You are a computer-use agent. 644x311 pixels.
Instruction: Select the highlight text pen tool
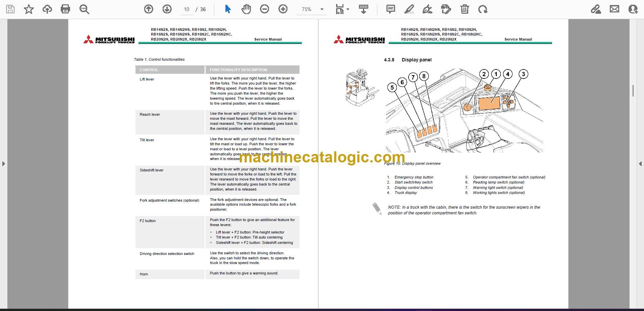pos(409,9)
